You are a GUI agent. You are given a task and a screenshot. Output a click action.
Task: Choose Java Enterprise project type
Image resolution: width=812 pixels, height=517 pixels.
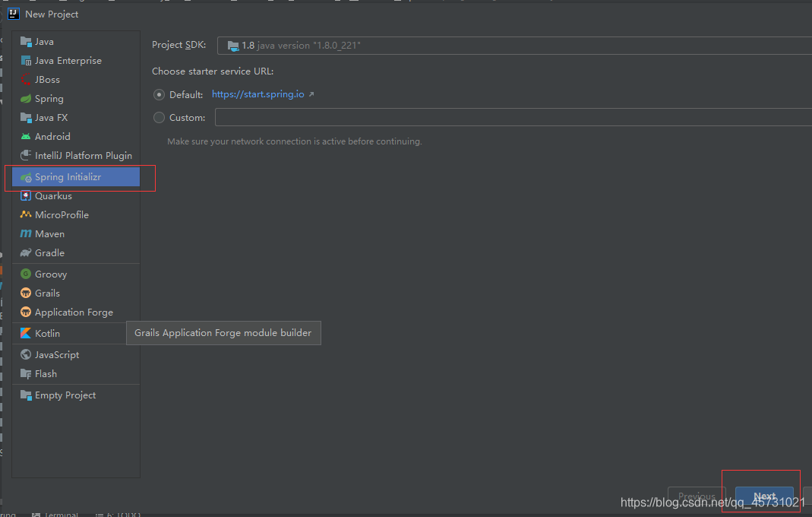pyautogui.click(x=76, y=61)
